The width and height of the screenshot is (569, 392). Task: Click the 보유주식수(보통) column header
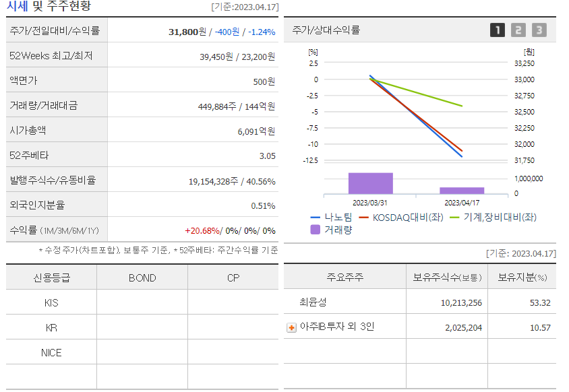click(447, 277)
